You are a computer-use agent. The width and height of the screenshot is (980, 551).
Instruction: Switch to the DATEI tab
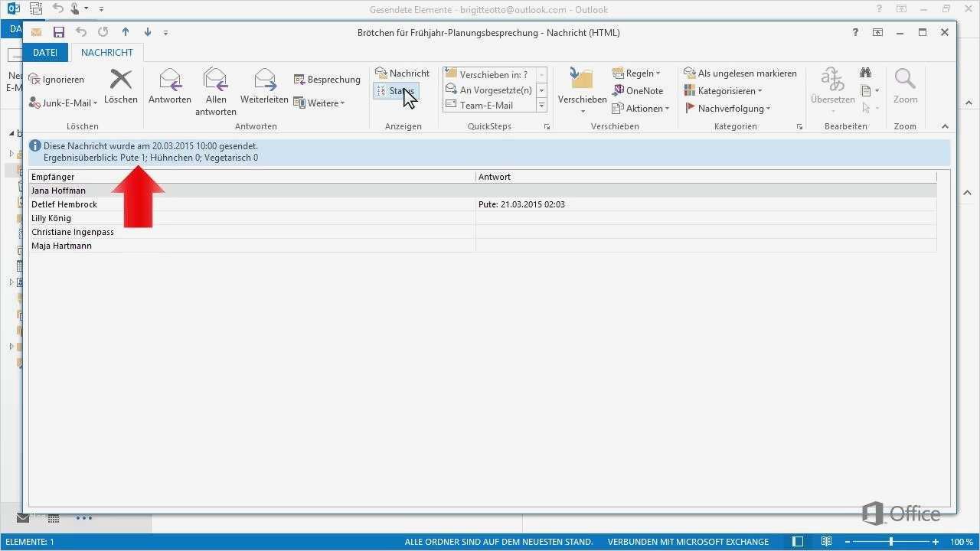point(44,52)
